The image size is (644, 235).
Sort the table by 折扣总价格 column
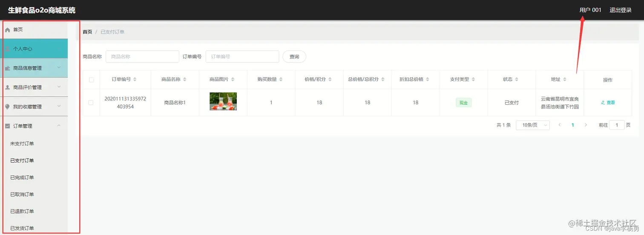tap(428, 80)
